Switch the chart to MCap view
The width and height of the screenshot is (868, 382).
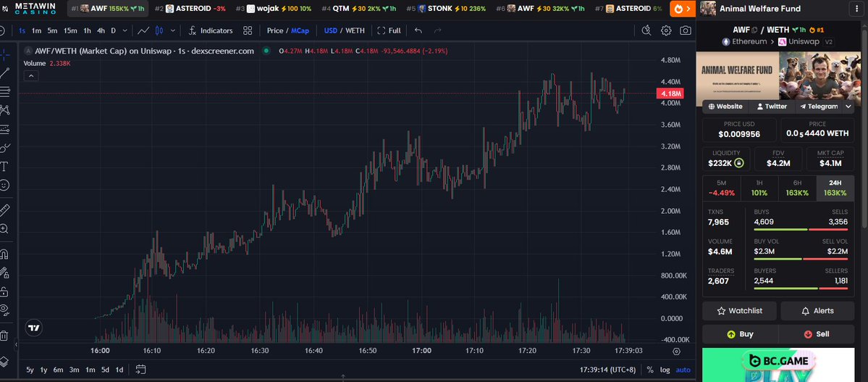pos(300,30)
